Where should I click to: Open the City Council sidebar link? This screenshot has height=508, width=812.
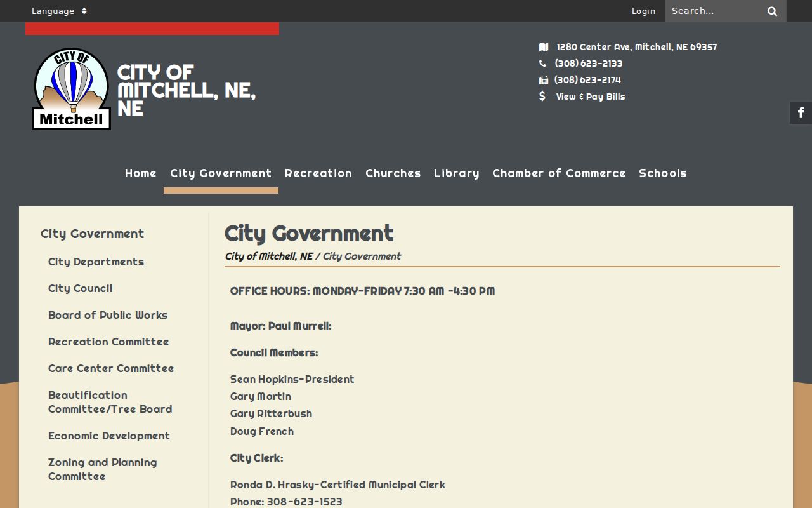click(81, 288)
